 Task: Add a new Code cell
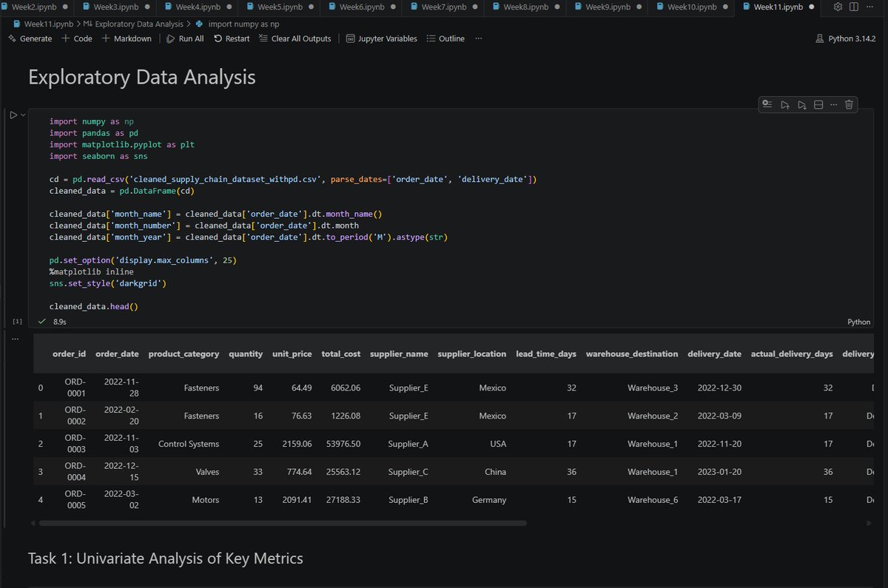[x=77, y=38]
